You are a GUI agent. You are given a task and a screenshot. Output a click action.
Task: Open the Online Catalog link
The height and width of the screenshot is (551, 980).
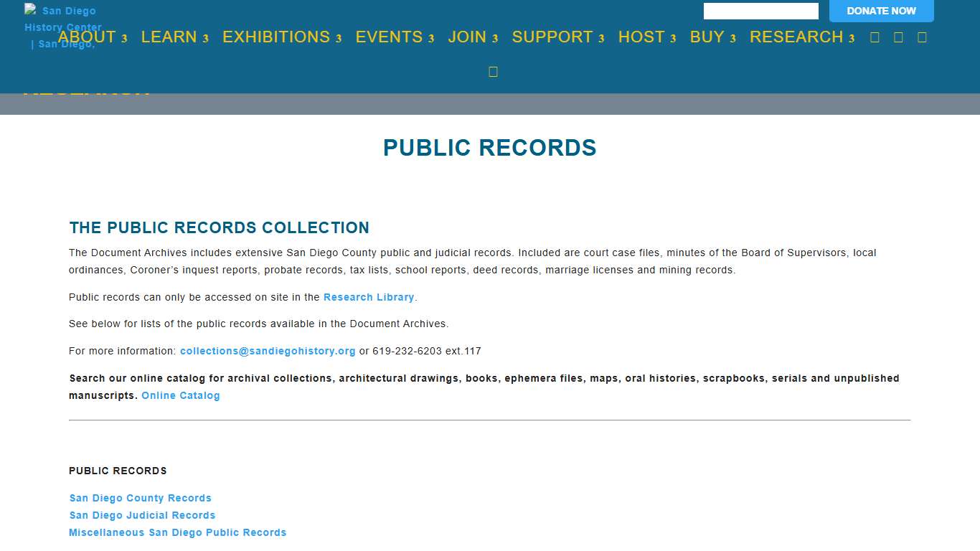point(181,395)
